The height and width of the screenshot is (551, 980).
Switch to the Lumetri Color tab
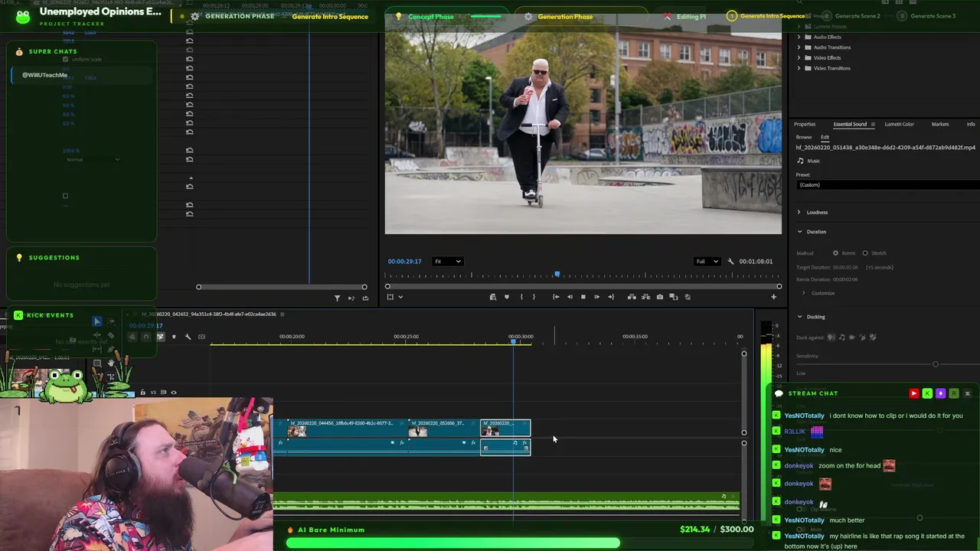point(899,124)
